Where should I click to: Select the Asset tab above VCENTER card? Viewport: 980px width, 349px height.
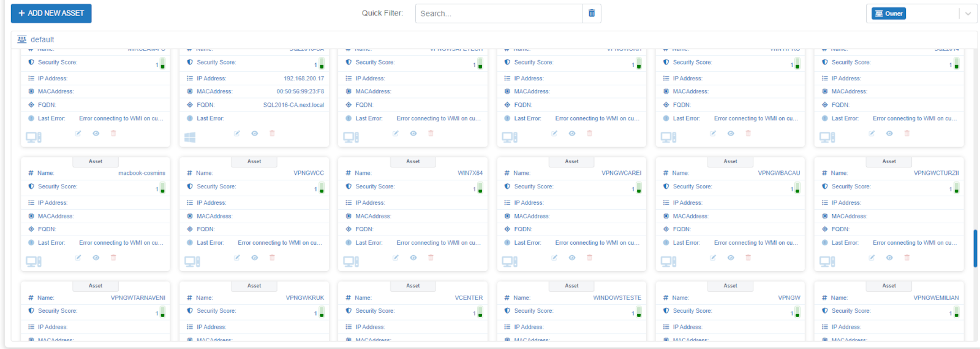pos(413,286)
